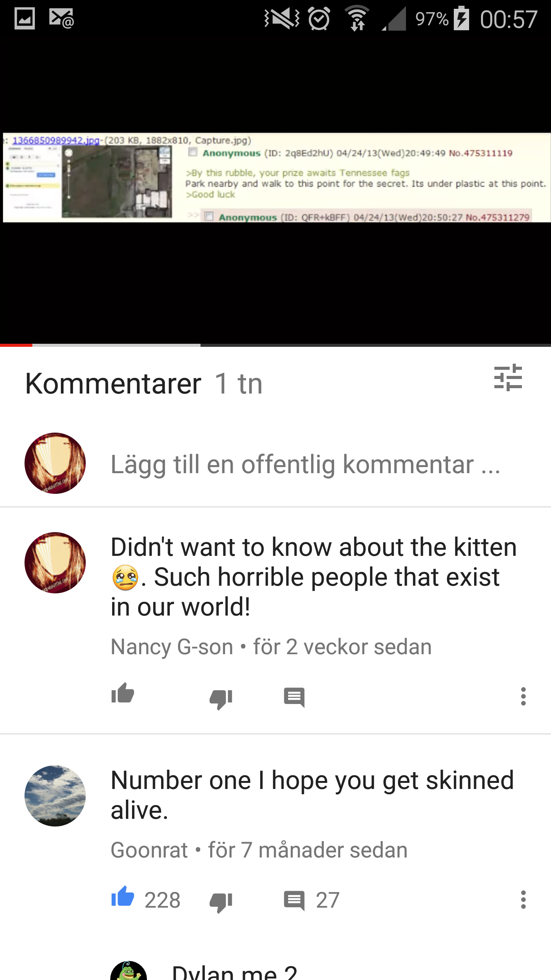Open options menu for Goonrat's comment
Viewport: 551px width, 980px height.
[523, 900]
